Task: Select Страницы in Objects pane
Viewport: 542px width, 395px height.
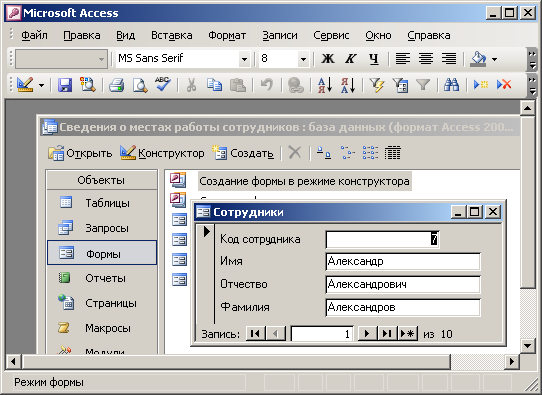Action: pos(102,303)
